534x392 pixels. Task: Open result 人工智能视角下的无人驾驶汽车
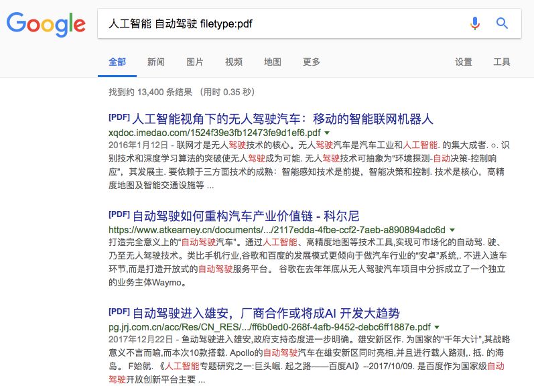point(283,119)
